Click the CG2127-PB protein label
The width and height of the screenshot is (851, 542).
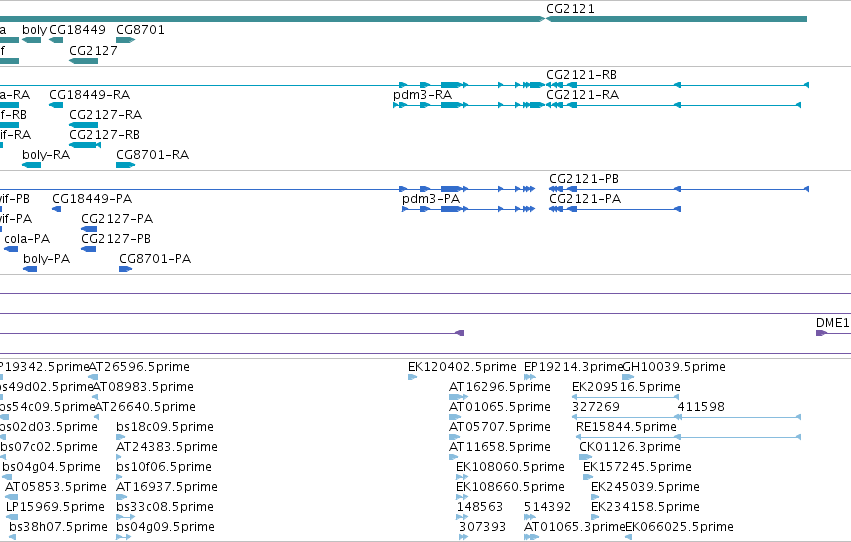click(116, 239)
